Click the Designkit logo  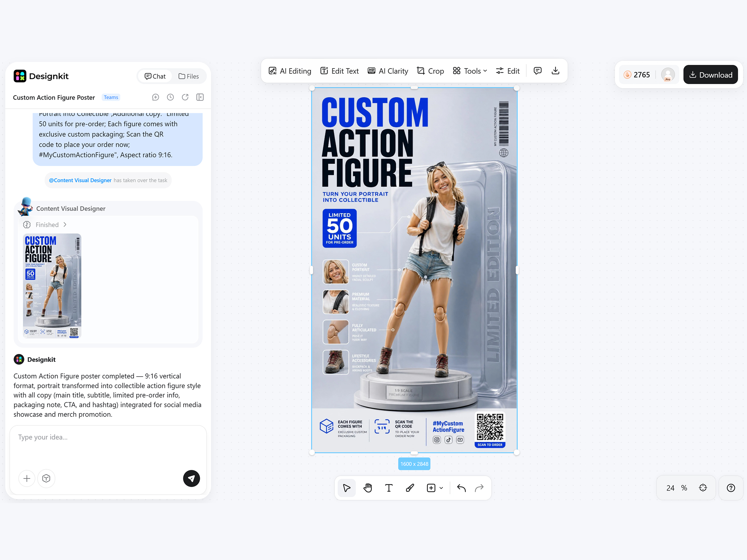pos(41,76)
